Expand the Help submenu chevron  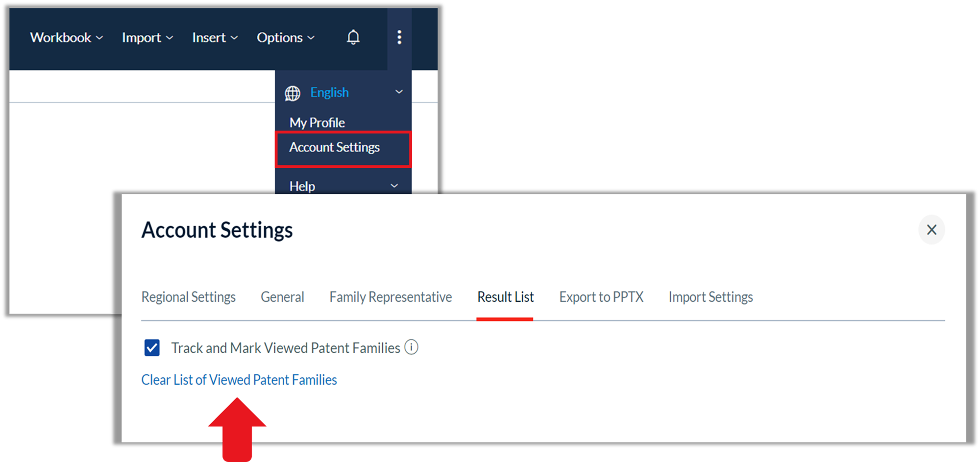point(394,186)
